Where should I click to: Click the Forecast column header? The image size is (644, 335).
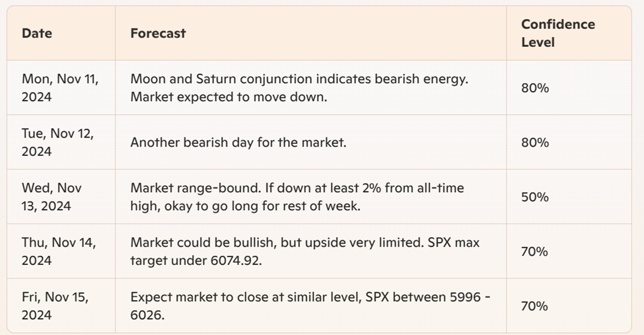(158, 33)
